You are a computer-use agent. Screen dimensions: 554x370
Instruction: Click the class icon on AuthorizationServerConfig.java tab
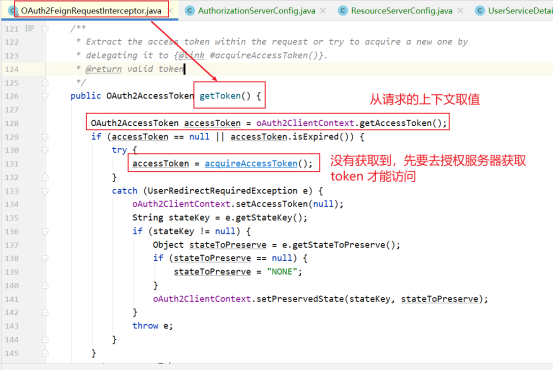click(x=190, y=11)
